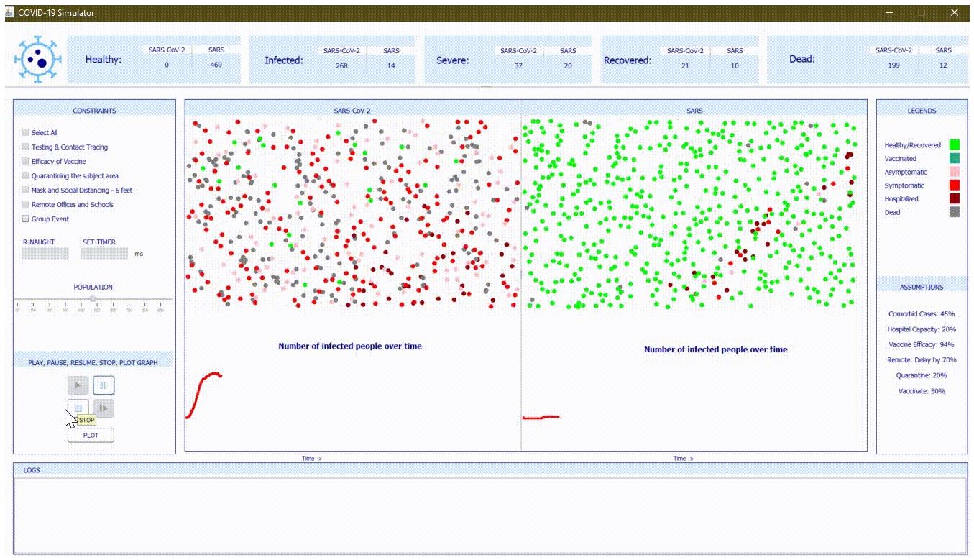Stop the simulation with the square button
974x560 pixels.
pyautogui.click(x=78, y=408)
